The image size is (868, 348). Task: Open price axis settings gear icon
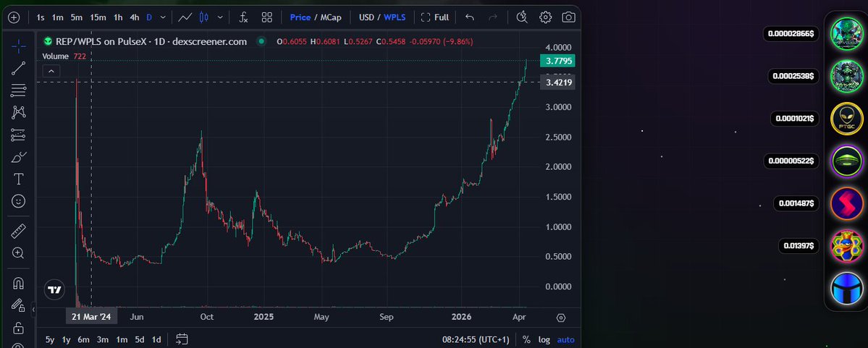click(561, 318)
